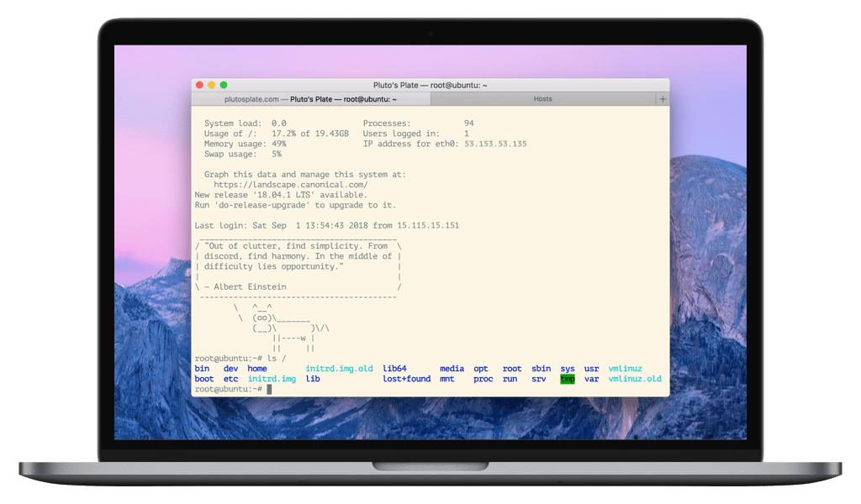This screenshot has width=861, height=504.
Task: Click the highlighted tmp directory
Action: click(568, 379)
